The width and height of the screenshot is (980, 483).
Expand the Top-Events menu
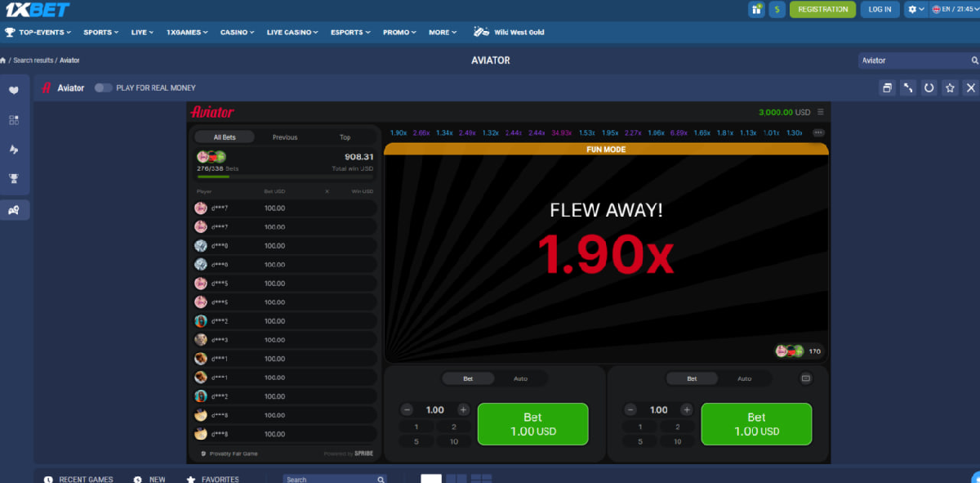38,33
